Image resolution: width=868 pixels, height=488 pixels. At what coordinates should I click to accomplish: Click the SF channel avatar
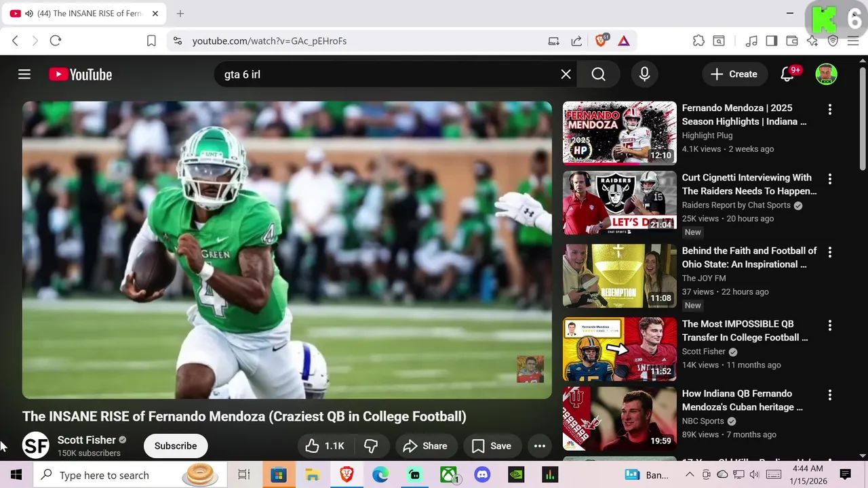36,446
